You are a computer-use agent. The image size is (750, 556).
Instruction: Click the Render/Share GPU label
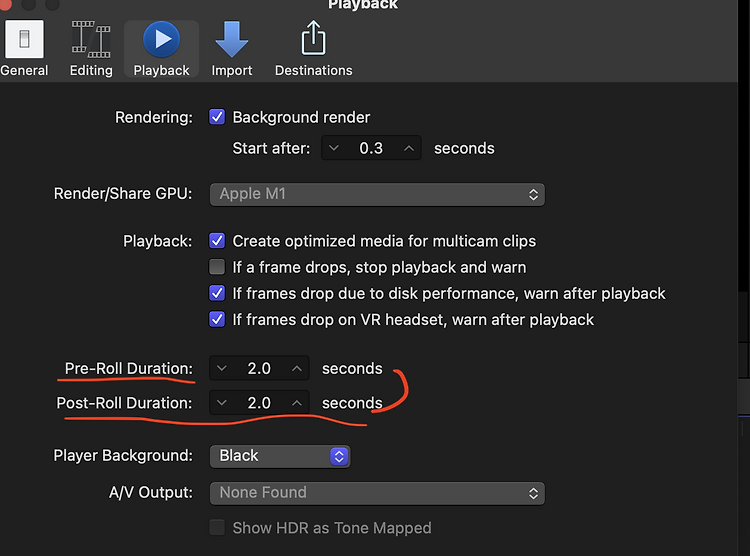[123, 193]
